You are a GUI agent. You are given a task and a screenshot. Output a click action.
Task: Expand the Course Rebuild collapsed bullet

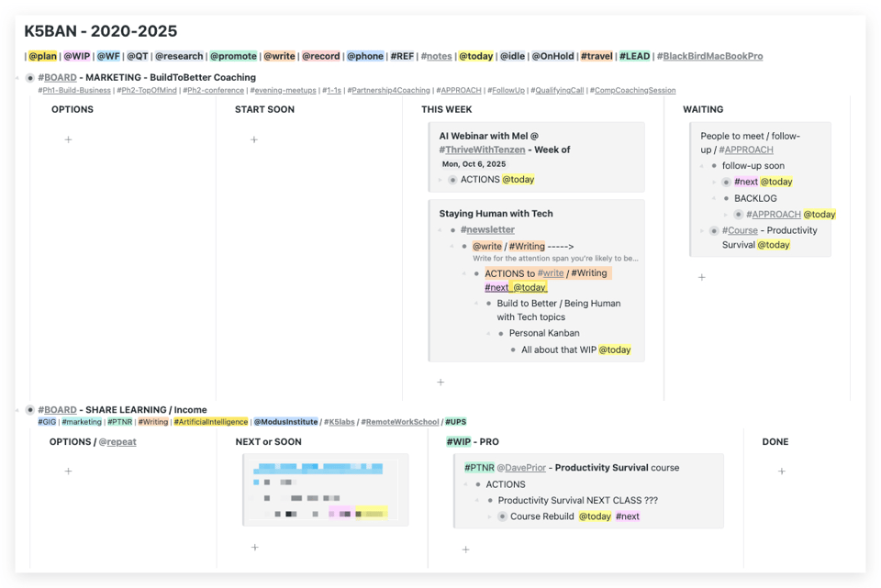click(x=502, y=516)
